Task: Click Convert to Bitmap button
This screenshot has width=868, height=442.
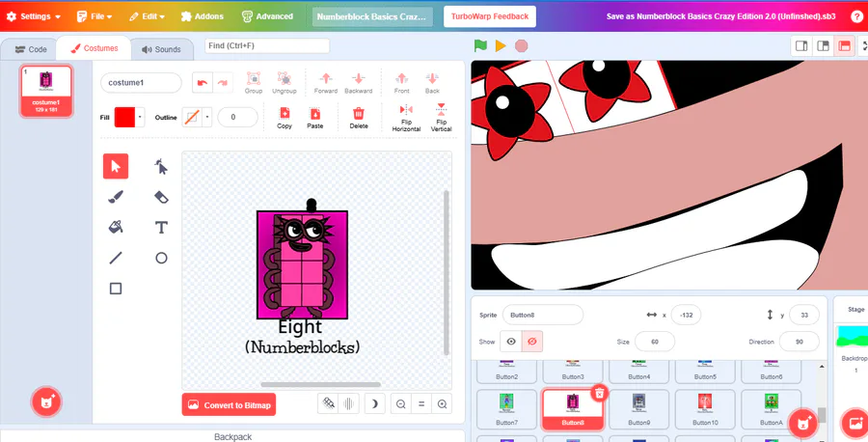Action: 229,405
